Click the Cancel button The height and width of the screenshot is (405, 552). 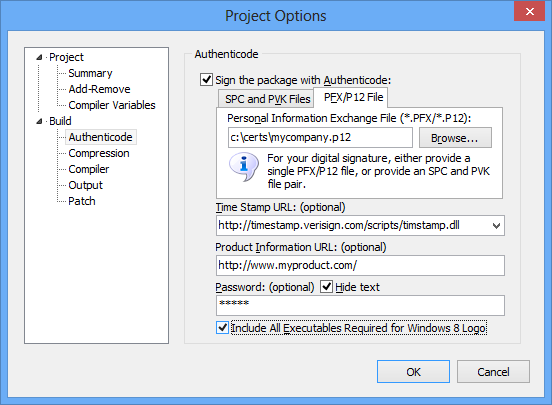[x=493, y=372]
